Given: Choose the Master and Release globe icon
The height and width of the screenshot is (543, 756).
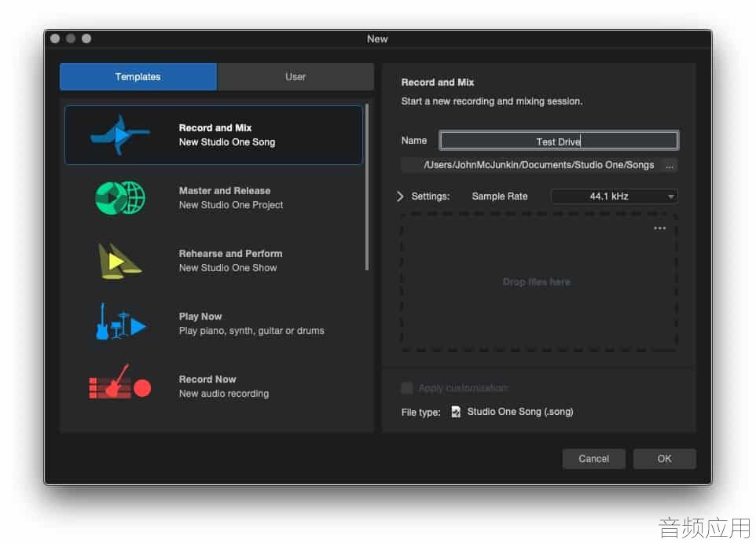Looking at the screenshot, I should 120,198.
